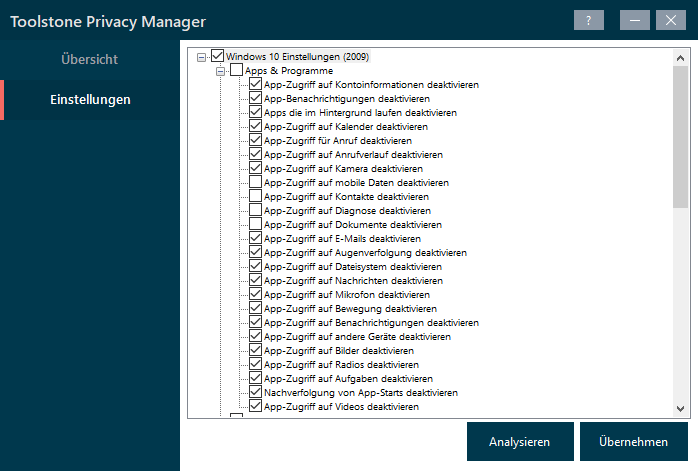Click the help question mark button
Image resolution: width=698 pixels, height=471 pixels.
coord(589,20)
